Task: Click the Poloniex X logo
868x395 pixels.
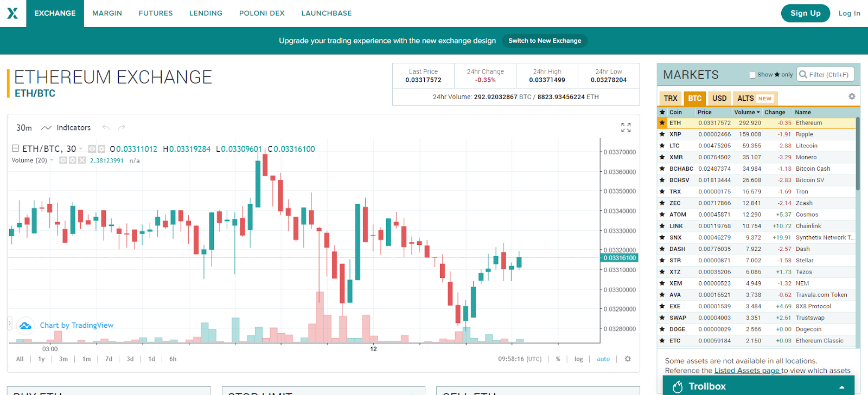Action: coord(12,13)
